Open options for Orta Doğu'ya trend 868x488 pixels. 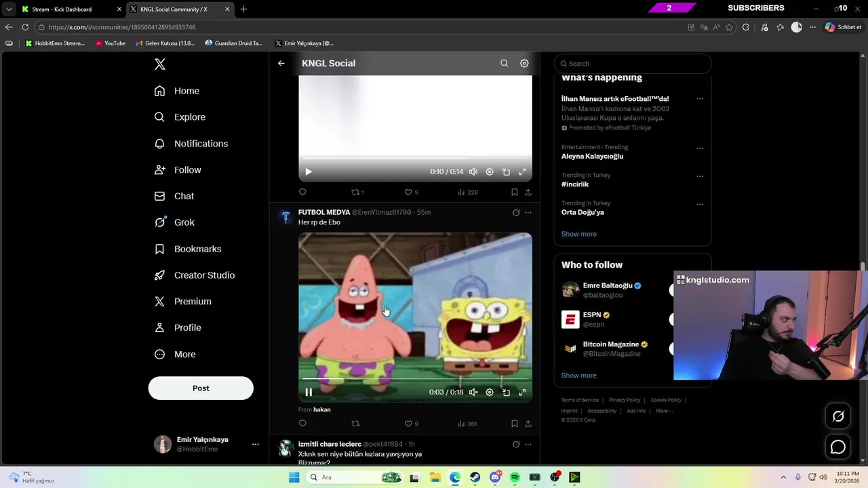coord(700,204)
